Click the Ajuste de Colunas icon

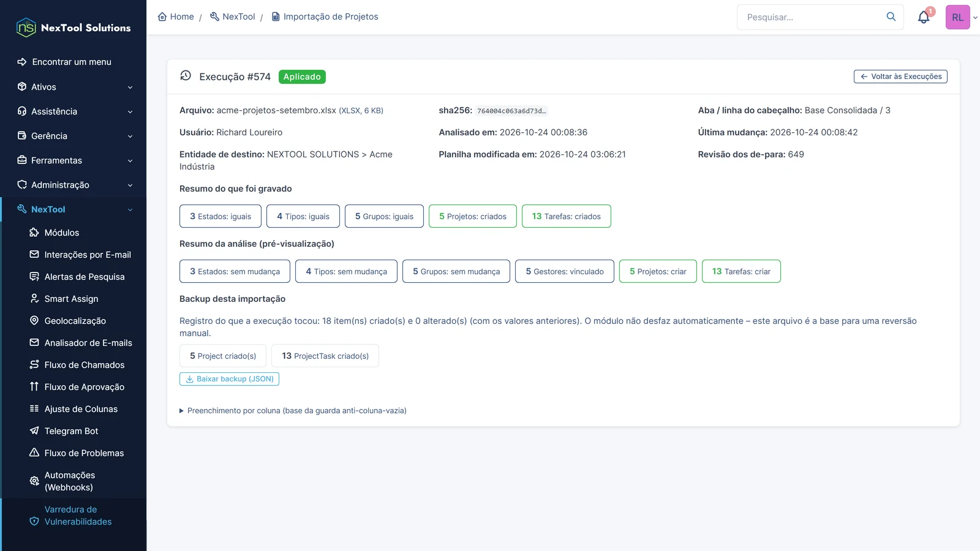pos(34,409)
